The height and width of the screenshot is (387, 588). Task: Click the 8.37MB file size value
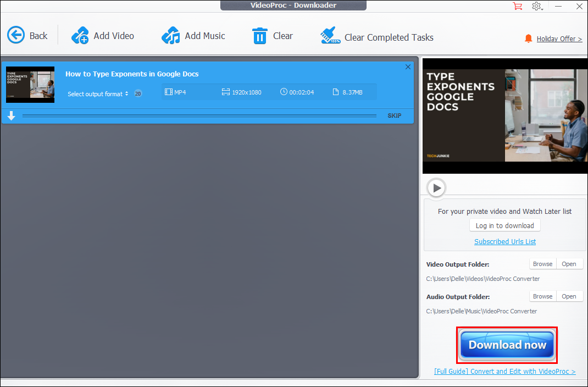[352, 92]
